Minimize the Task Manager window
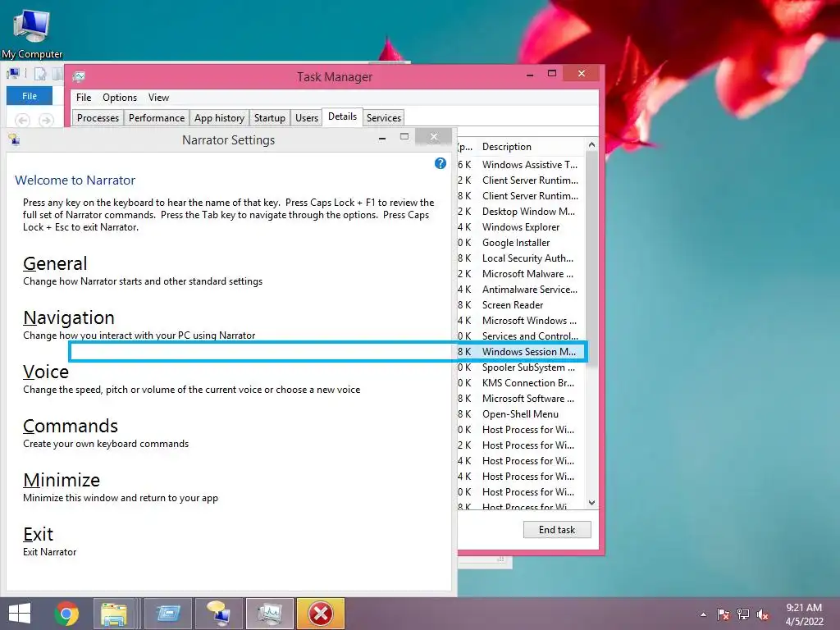The image size is (840, 630). tap(530, 75)
